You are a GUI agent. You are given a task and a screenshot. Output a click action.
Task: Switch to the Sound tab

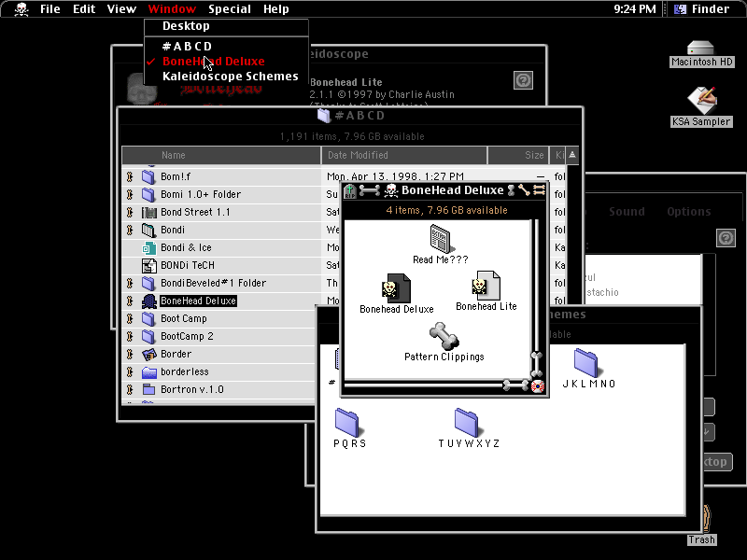627,212
